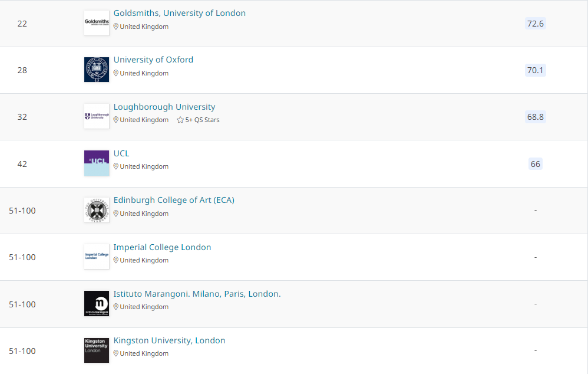Image resolution: width=588 pixels, height=374 pixels.
Task: Click the QS Stars star icon
Action: (180, 120)
